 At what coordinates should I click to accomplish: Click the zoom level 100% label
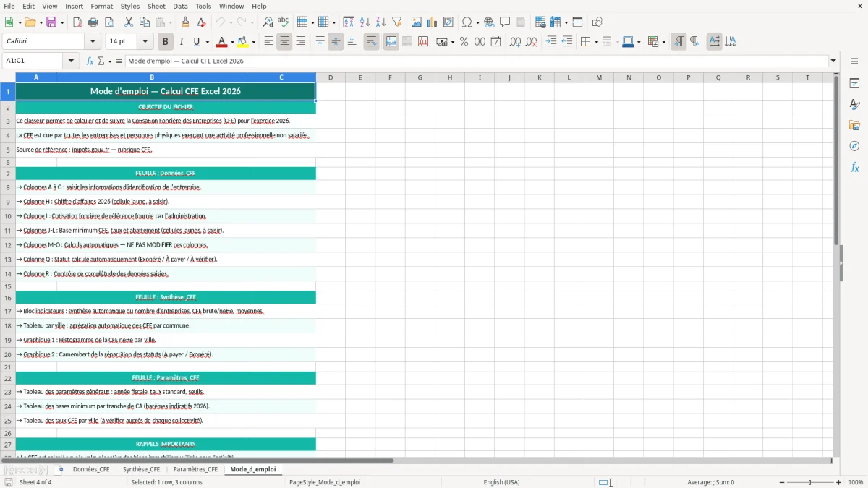(856, 482)
